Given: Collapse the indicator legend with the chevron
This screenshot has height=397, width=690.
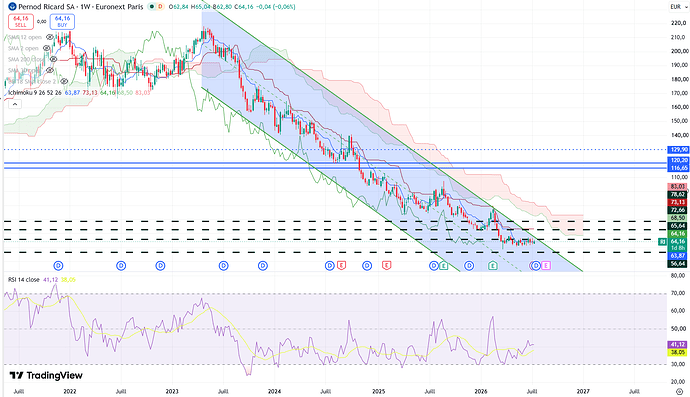Looking at the screenshot, I should (x=15, y=104).
